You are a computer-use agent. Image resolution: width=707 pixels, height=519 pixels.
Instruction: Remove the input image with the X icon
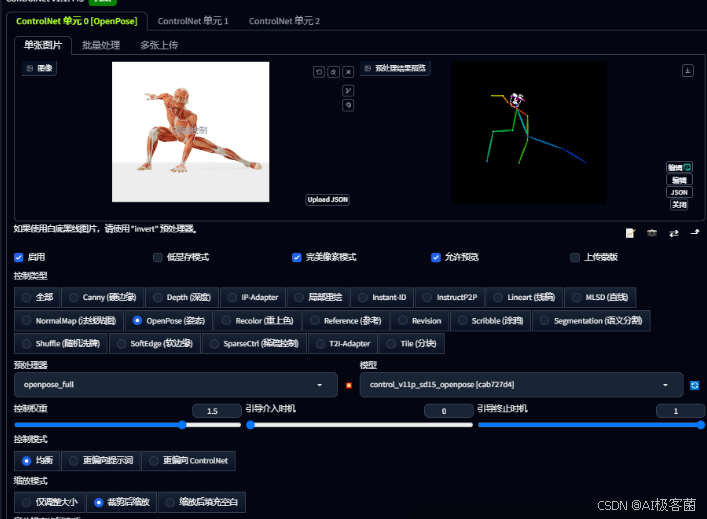[348, 72]
